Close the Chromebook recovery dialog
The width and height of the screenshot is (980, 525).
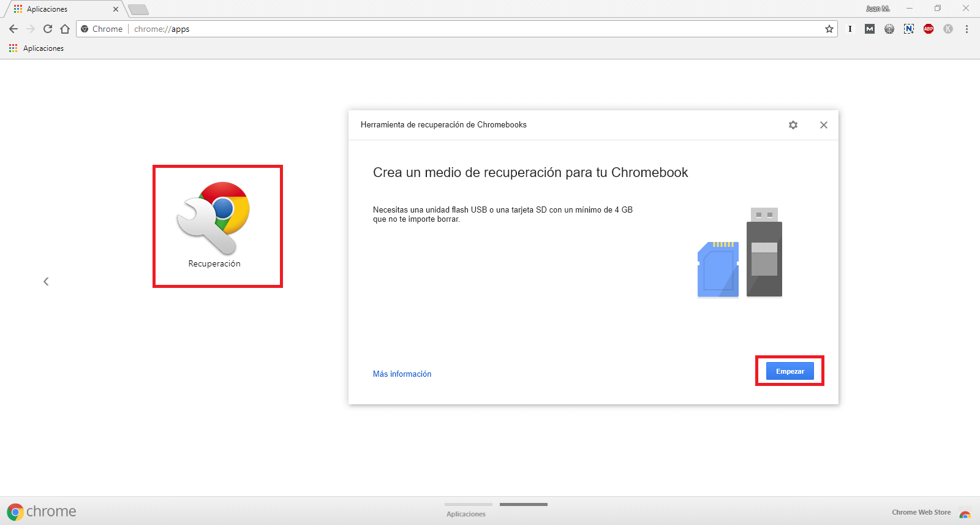pos(824,125)
